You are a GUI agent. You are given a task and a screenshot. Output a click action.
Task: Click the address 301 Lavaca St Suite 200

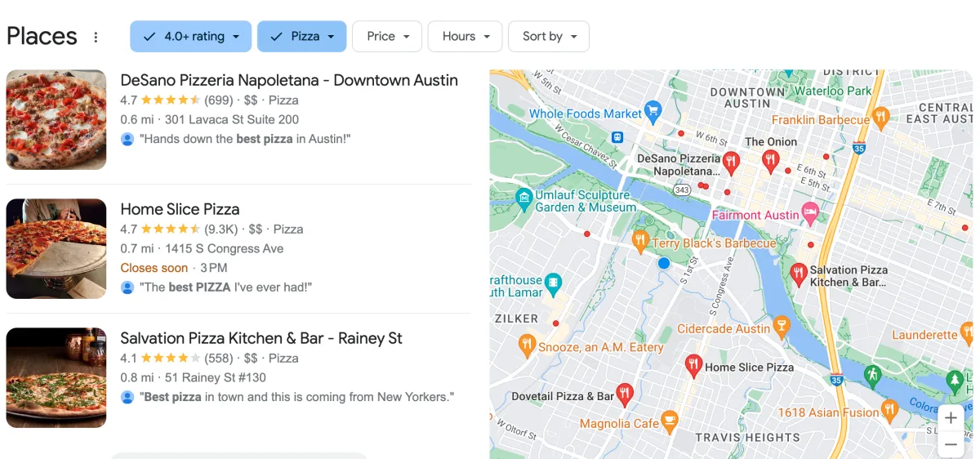click(x=232, y=119)
